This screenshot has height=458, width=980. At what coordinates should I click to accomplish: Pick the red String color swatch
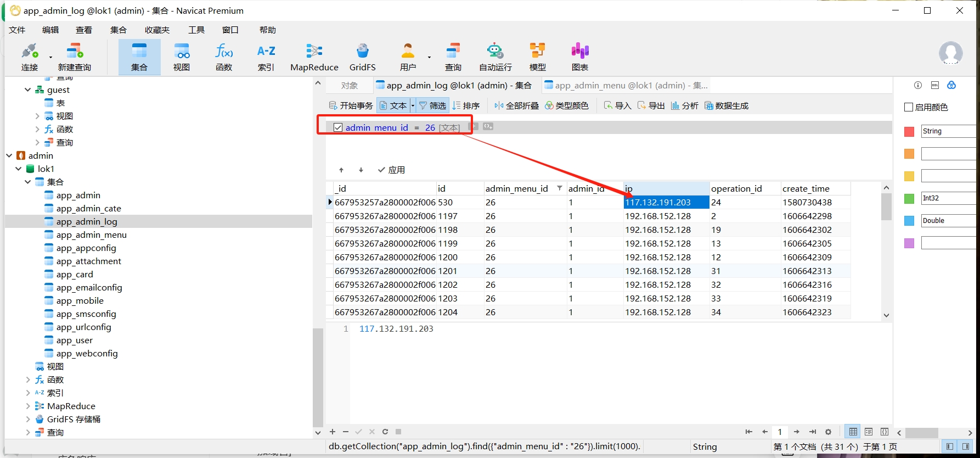[909, 131]
